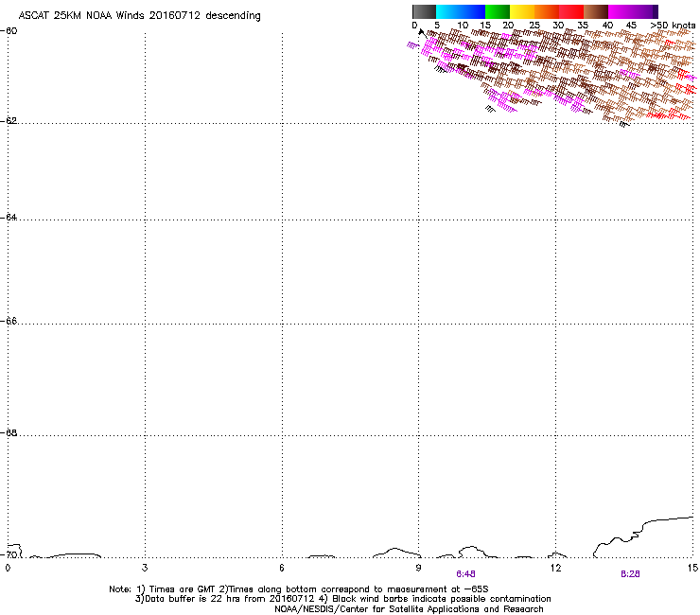Screen dimensions: 700x615
Task: Select the yellow 20-25 knots legend segment
Action: tap(522, 11)
